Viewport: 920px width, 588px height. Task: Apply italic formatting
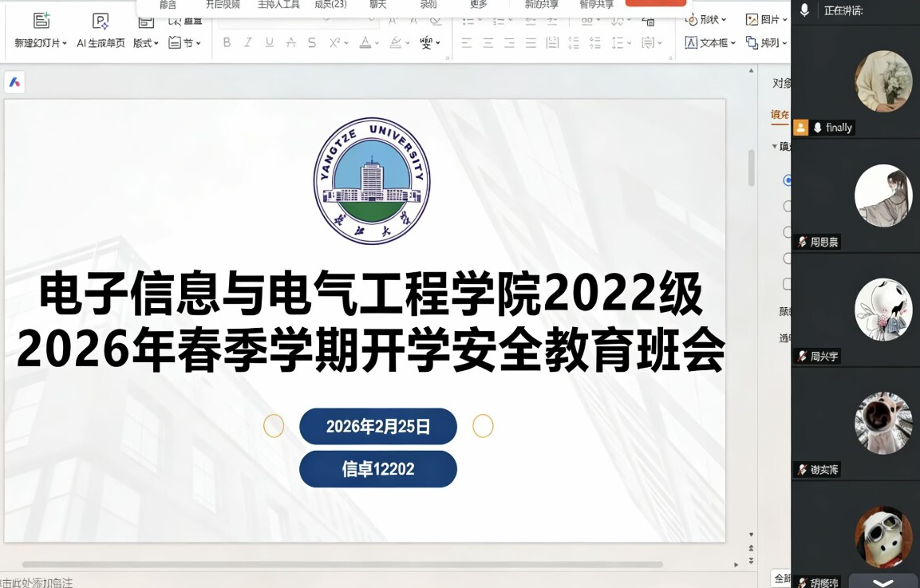click(248, 43)
